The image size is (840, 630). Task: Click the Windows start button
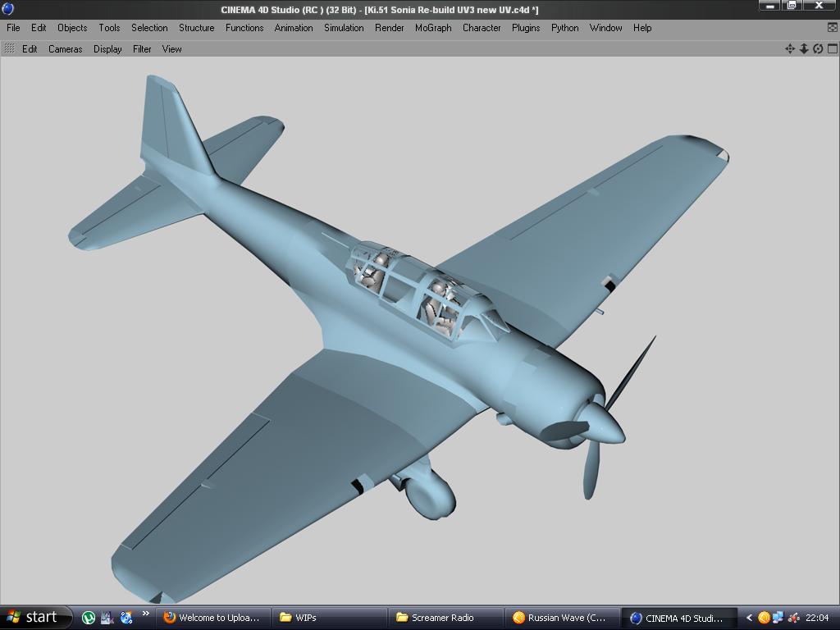coord(33,618)
